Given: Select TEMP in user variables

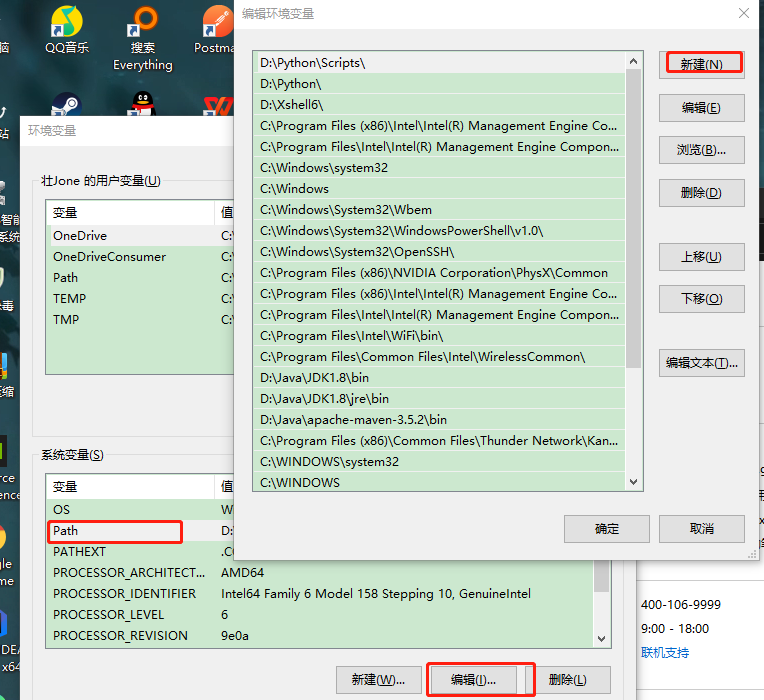Looking at the screenshot, I should coord(140,299).
